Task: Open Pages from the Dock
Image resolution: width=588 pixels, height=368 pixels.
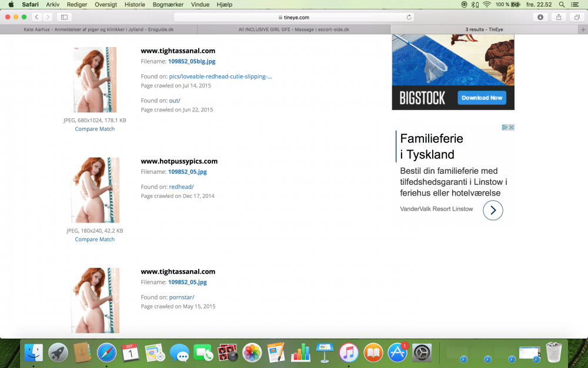Action: pos(276,353)
